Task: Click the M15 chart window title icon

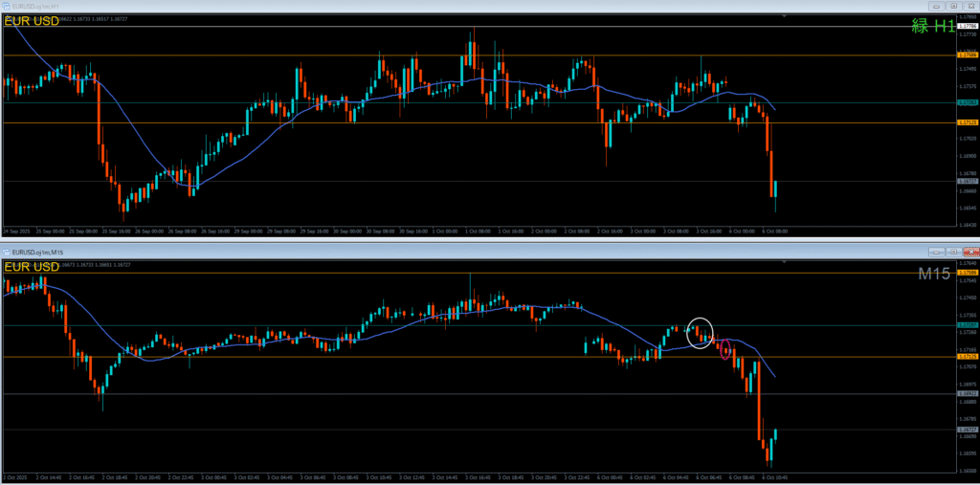Action: 7,251
